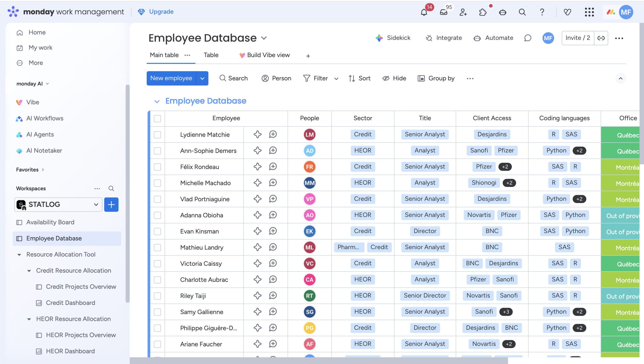Open the inbox tray icon
The width and height of the screenshot is (644, 364).
tap(444, 12)
